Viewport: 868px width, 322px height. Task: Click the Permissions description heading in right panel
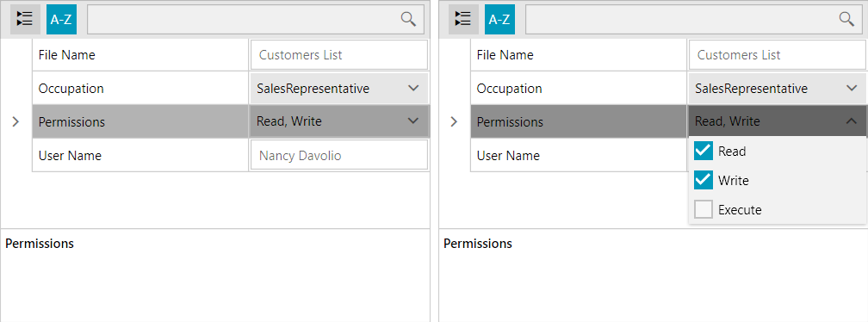pos(478,244)
